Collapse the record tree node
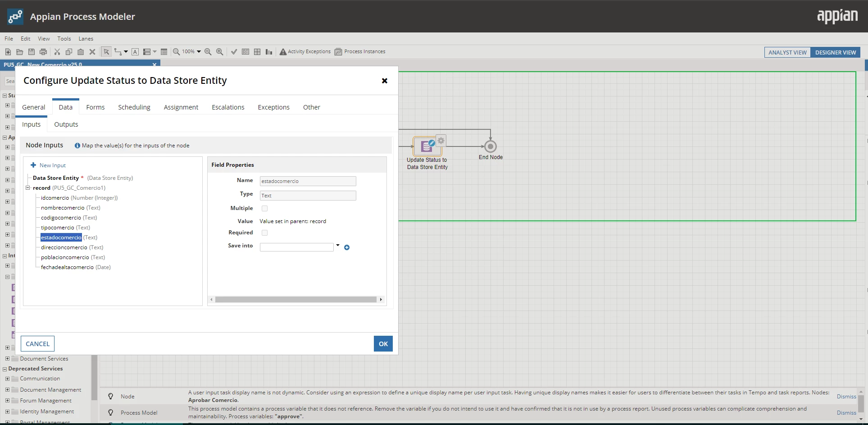This screenshot has width=868, height=425. tap(28, 188)
